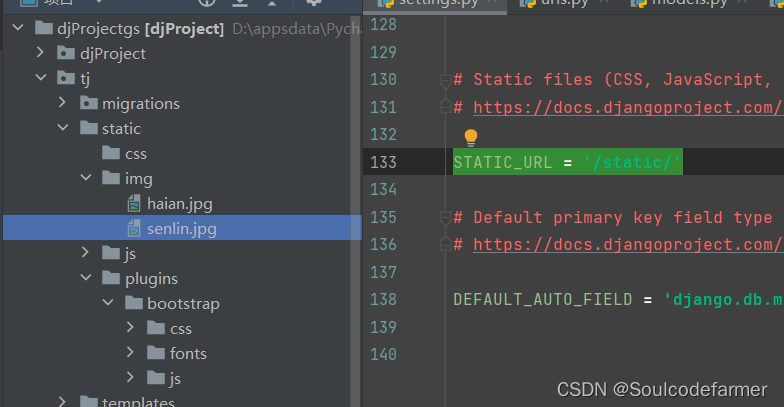This screenshot has height=407, width=784.
Task: Switch to the models.py editor tab
Action: pyautogui.click(x=688, y=3)
